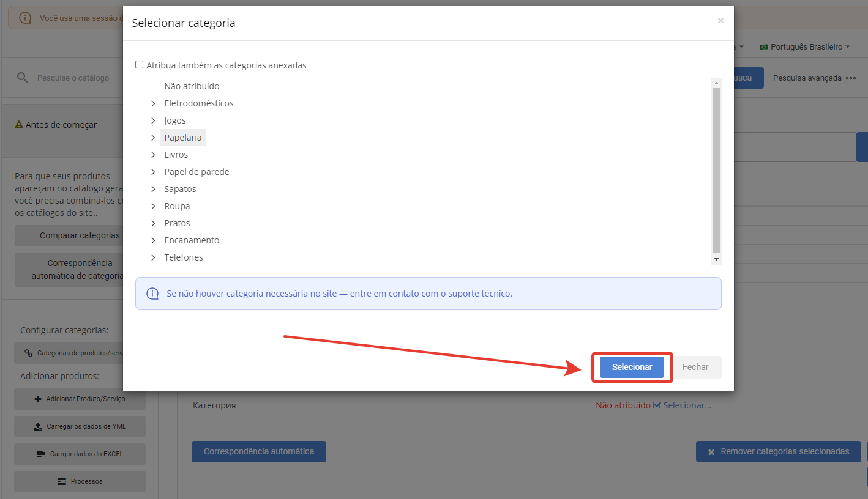The image size is (868, 499).
Task: Expand the Eletrodomésticos category
Action: pyautogui.click(x=153, y=103)
